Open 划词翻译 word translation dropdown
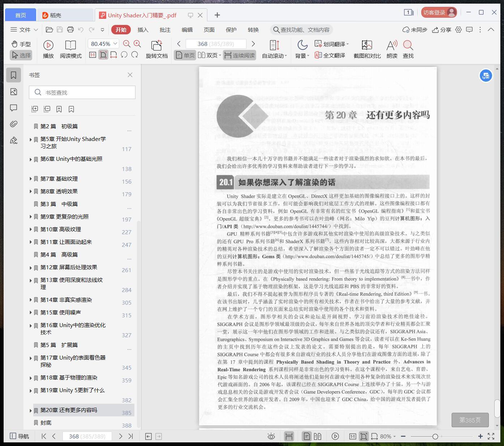504x446 pixels. point(332,44)
